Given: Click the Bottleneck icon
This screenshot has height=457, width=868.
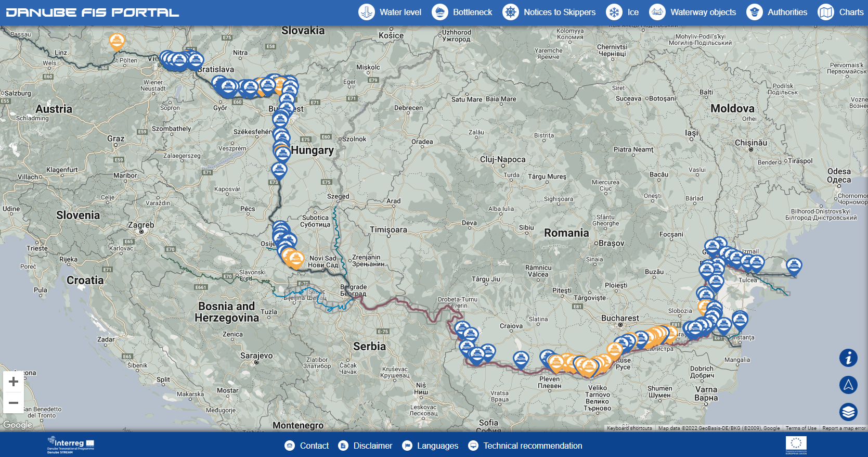Looking at the screenshot, I should (440, 12).
